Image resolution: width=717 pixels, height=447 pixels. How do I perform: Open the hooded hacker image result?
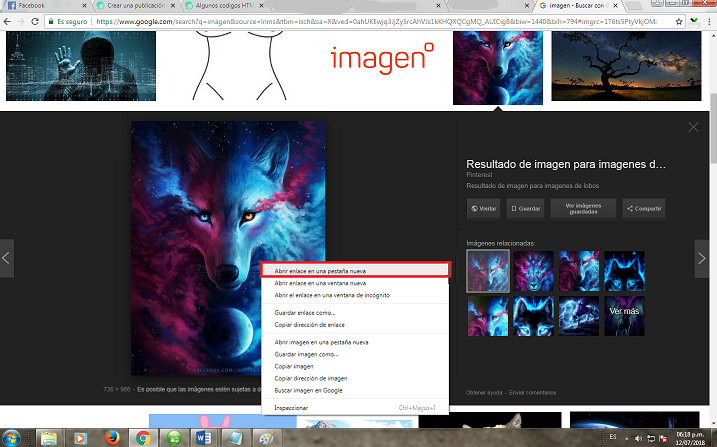coord(81,66)
